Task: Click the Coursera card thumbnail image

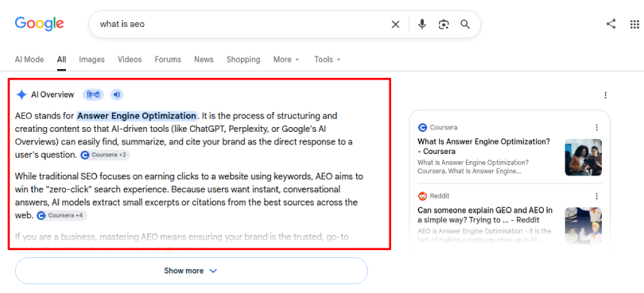Action: [x=584, y=157]
